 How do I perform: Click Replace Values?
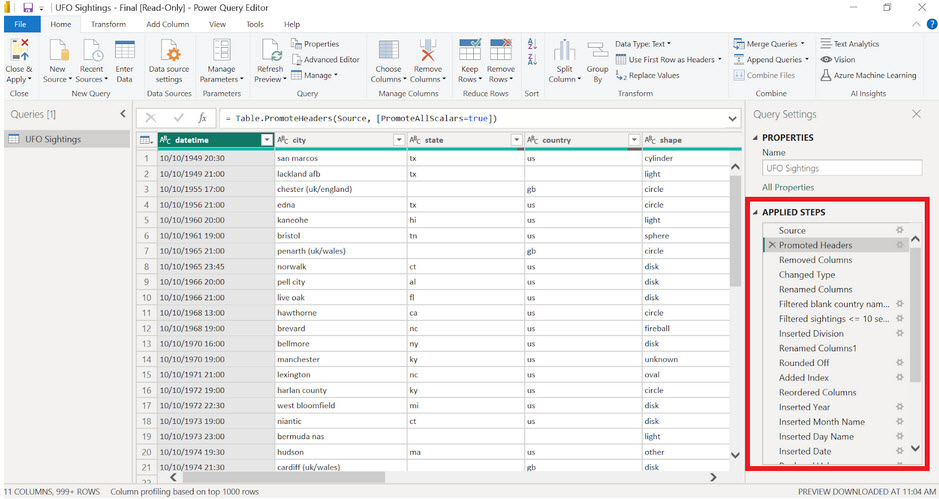point(647,75)
